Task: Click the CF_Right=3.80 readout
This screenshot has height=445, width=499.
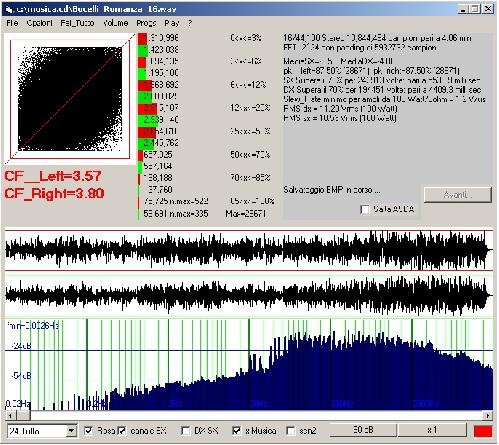Action: click(54, 193)
